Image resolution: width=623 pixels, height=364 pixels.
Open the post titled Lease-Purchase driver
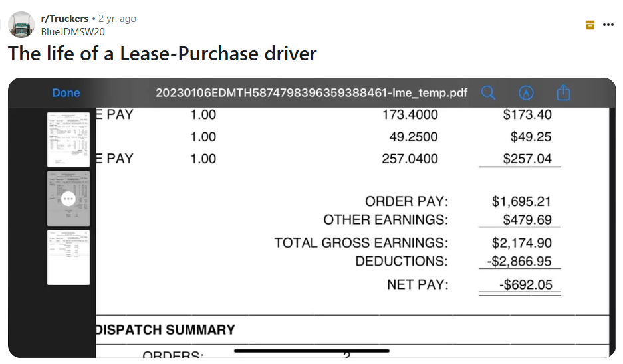click(162, 54)
